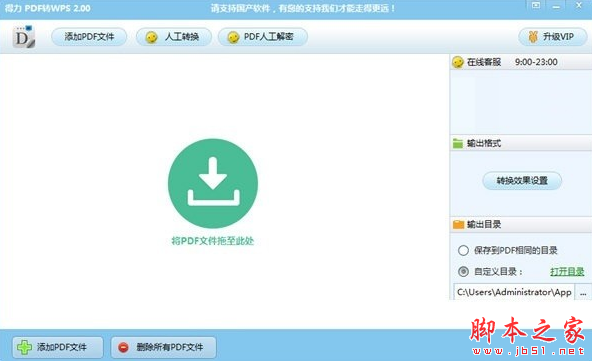
Task: Click support hours 9:00-23:00 text
Action: 536,62
